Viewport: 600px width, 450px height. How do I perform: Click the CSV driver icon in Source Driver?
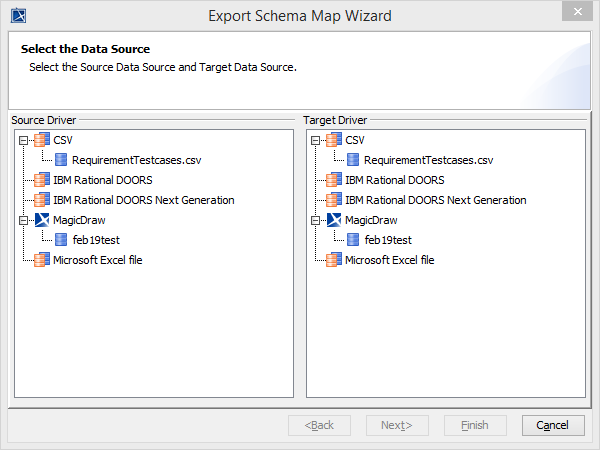click(41, 140)
